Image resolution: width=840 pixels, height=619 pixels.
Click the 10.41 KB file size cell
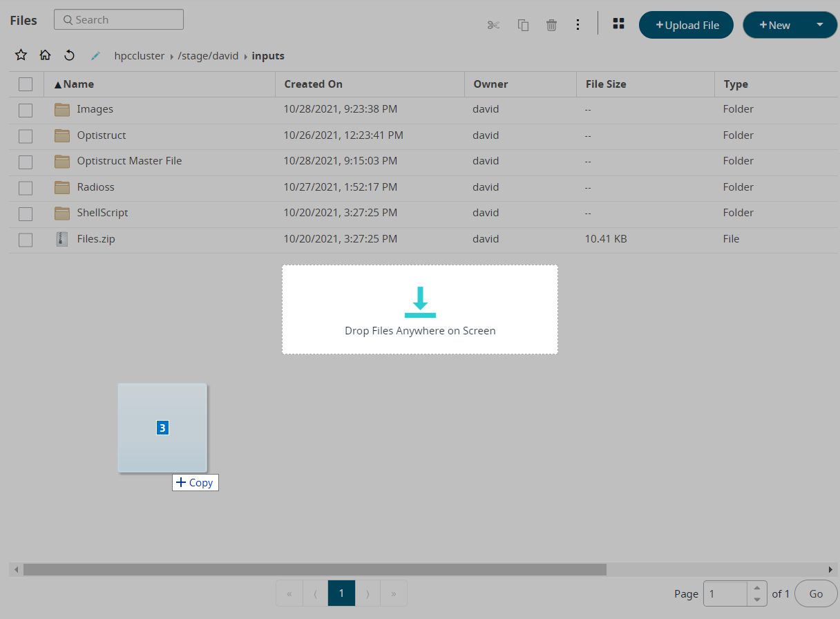pyautogui.click(x=606, y=239)
